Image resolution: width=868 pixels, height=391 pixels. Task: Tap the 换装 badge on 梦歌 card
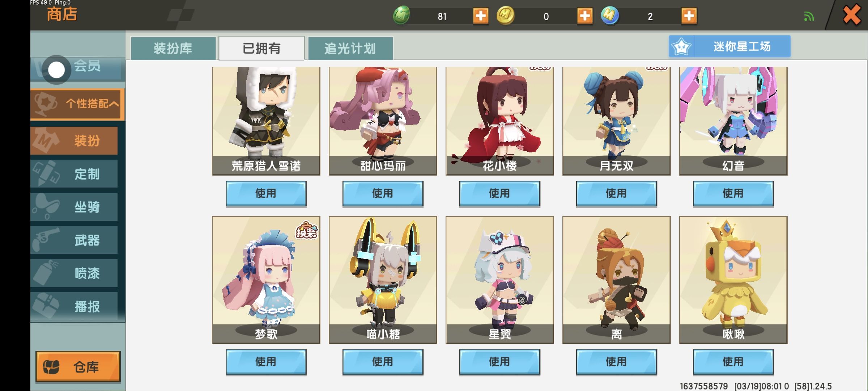(307, 231)
